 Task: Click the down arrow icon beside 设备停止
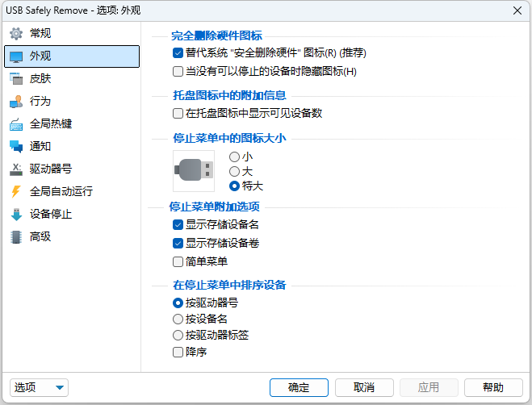click(x=16, y=215)
